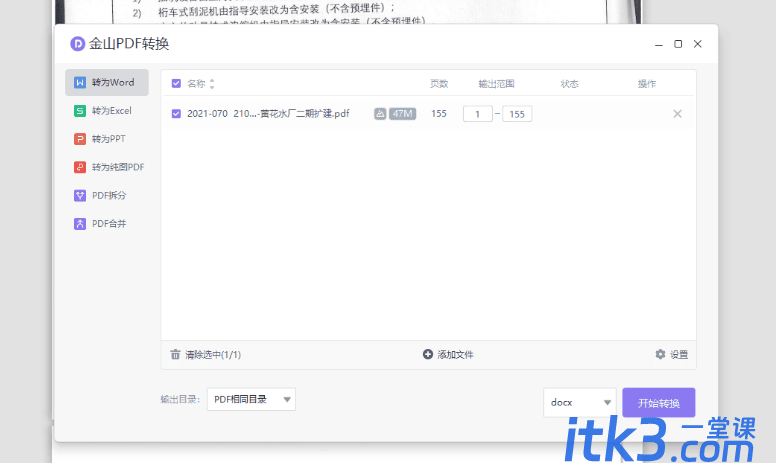Click the 输出范围 column header

(x=496, y=84)
